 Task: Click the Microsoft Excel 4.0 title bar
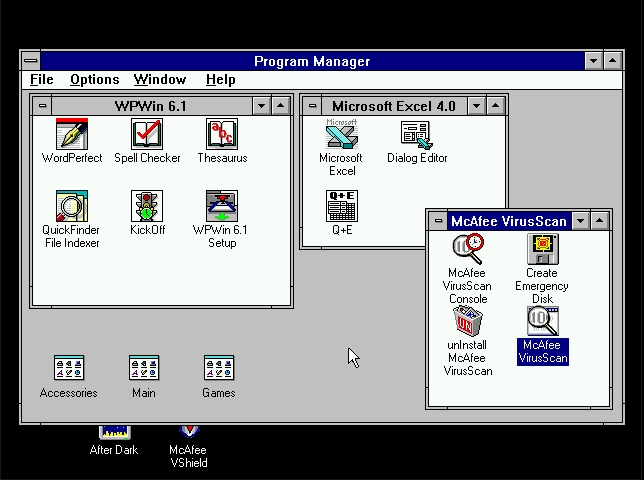(394, 106)
